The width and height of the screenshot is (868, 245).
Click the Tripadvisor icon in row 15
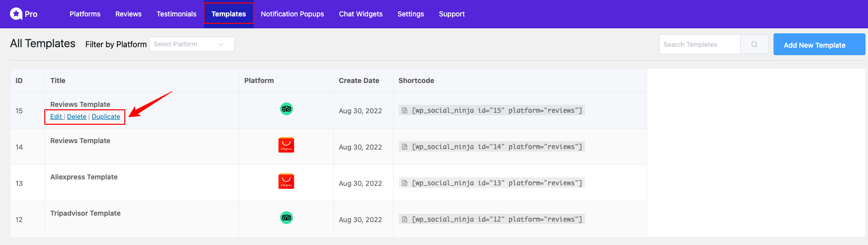[x=286, y=109]
